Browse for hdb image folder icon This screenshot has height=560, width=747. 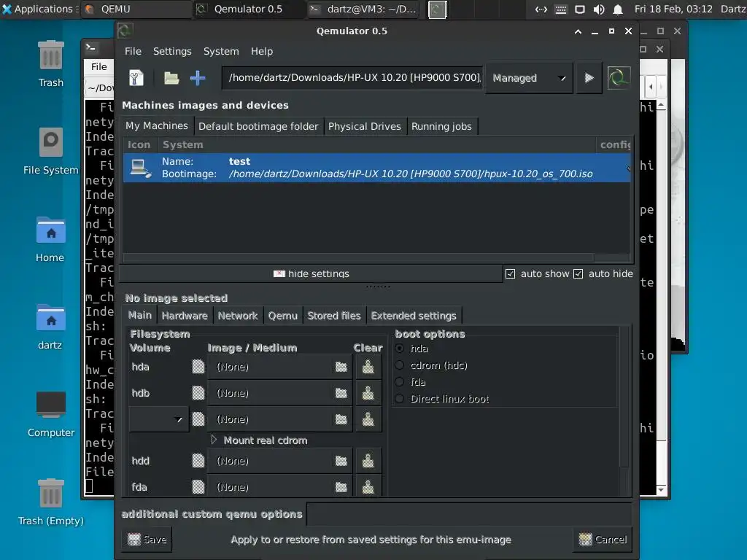point(341,393)
